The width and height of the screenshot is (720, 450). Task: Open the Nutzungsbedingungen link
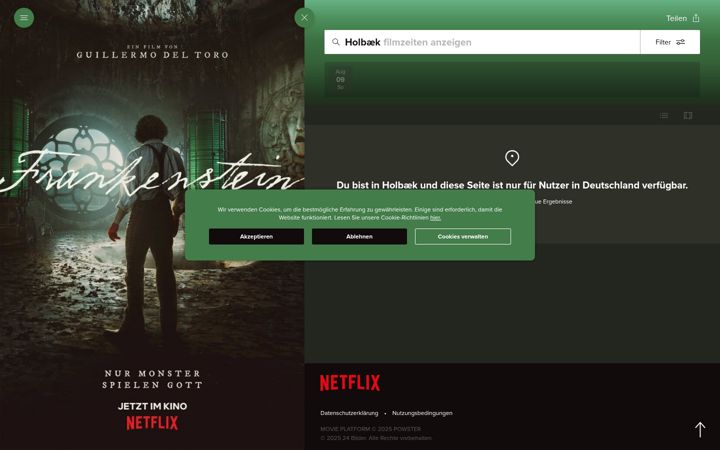(x=422, y=413)
